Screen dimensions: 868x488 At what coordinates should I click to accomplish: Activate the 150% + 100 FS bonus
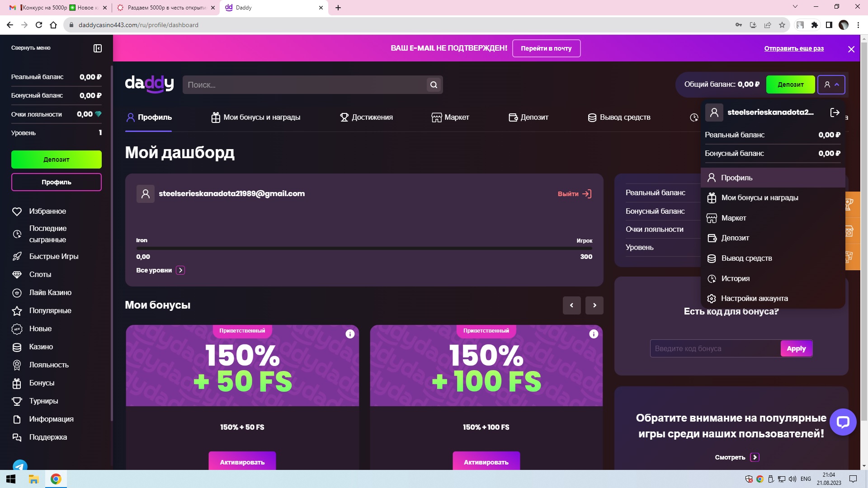click(486, 461)
